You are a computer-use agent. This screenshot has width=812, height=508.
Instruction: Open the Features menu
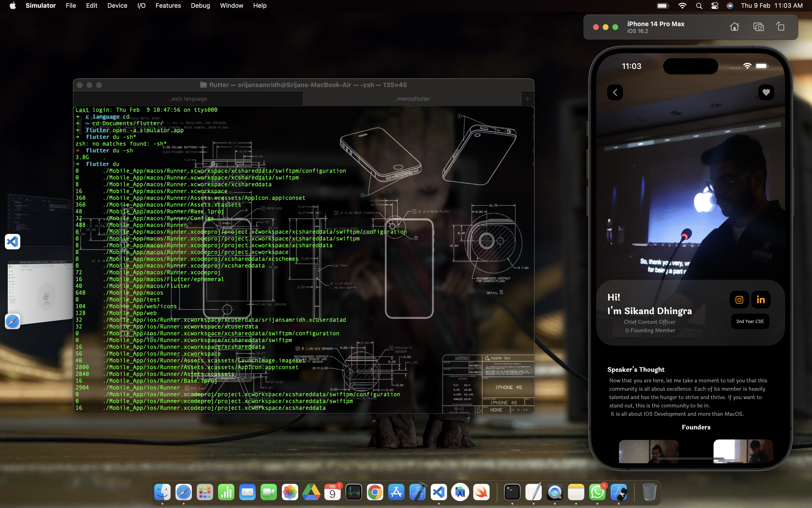point(168,5)
